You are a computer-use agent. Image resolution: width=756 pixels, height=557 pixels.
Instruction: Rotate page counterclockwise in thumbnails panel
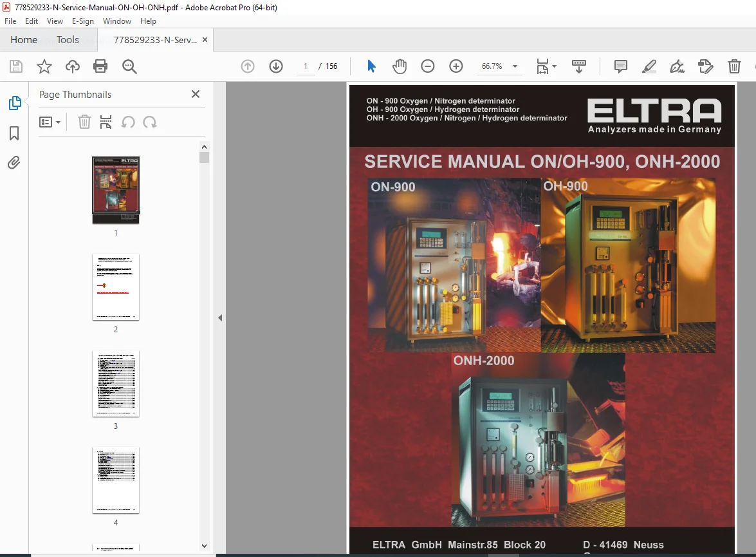point(128,122)
